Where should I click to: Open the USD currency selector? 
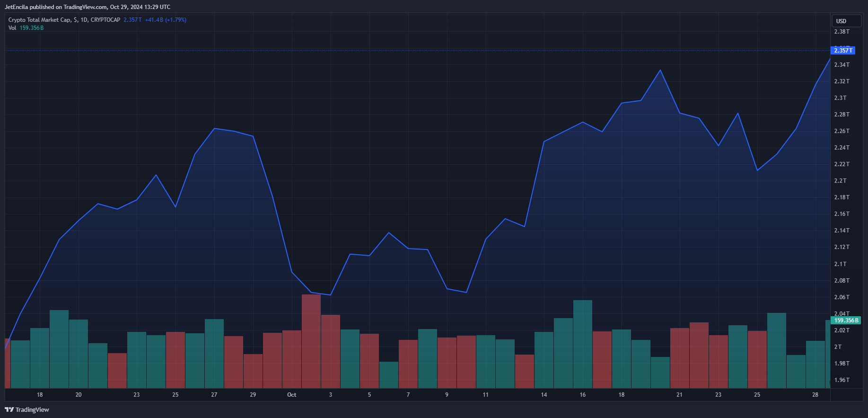point(841,21)
